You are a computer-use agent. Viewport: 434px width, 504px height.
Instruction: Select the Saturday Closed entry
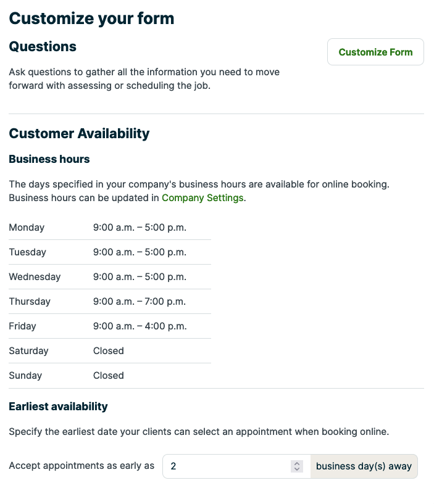(x=109, y=351)
